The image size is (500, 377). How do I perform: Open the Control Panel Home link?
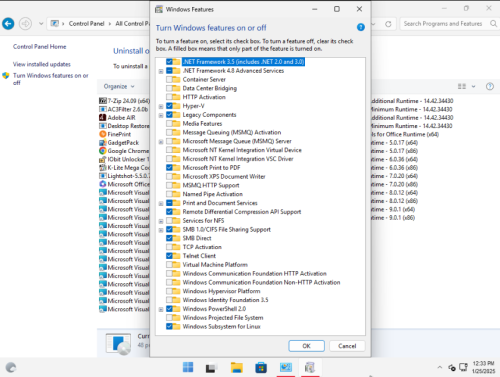40,47
